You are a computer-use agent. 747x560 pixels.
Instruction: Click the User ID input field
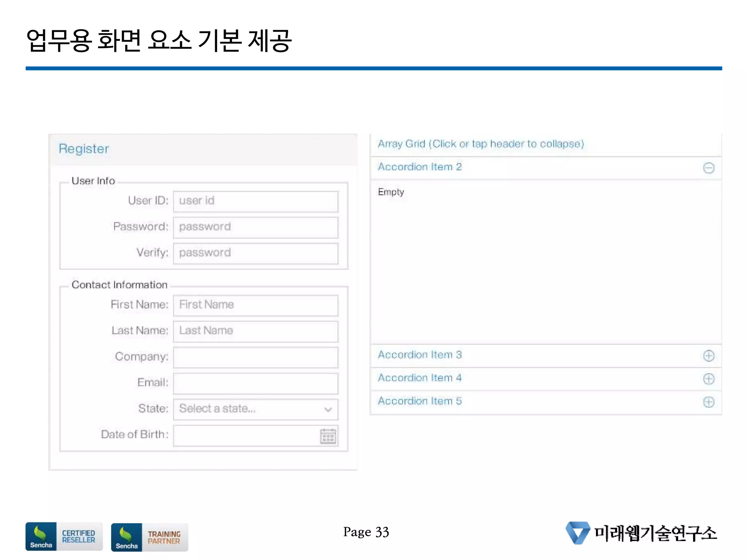pos(255,201)
